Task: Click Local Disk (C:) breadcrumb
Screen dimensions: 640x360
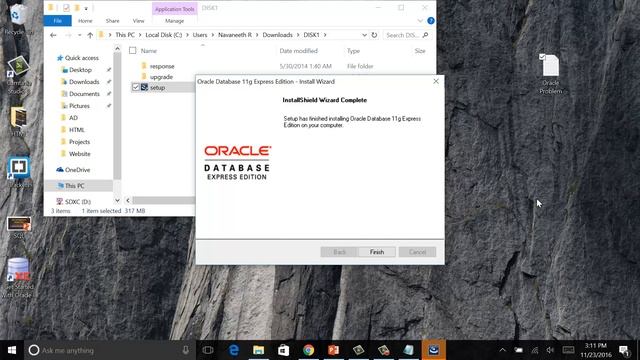Action: (164, 35)
